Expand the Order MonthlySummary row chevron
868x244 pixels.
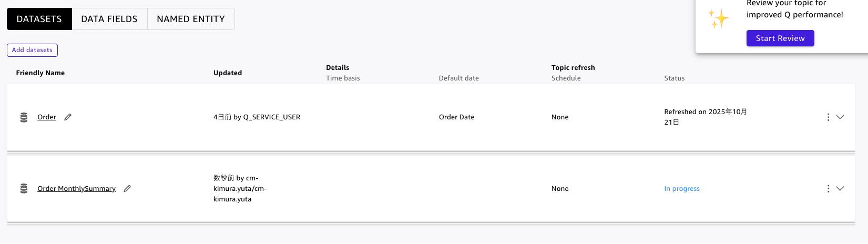pos(840,189)
